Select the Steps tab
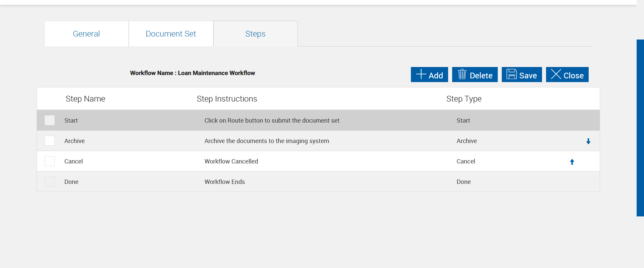644x268 pixels. (255, 34)
